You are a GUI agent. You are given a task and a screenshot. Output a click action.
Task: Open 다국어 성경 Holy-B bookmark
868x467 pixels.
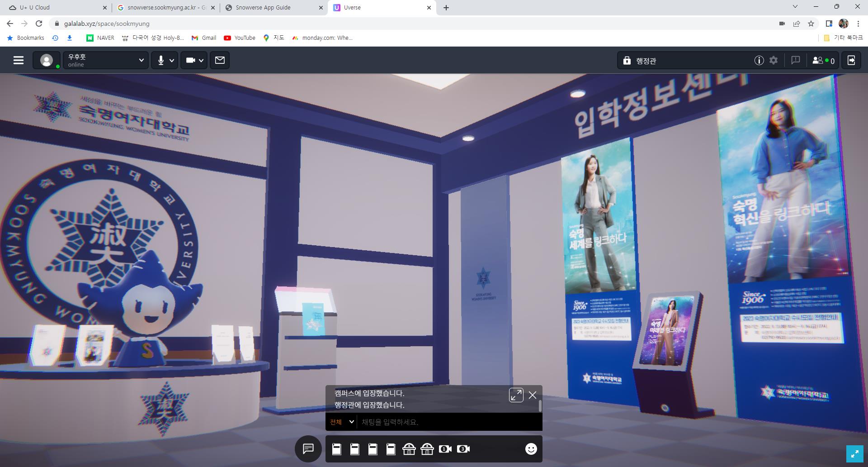point(153,38)
